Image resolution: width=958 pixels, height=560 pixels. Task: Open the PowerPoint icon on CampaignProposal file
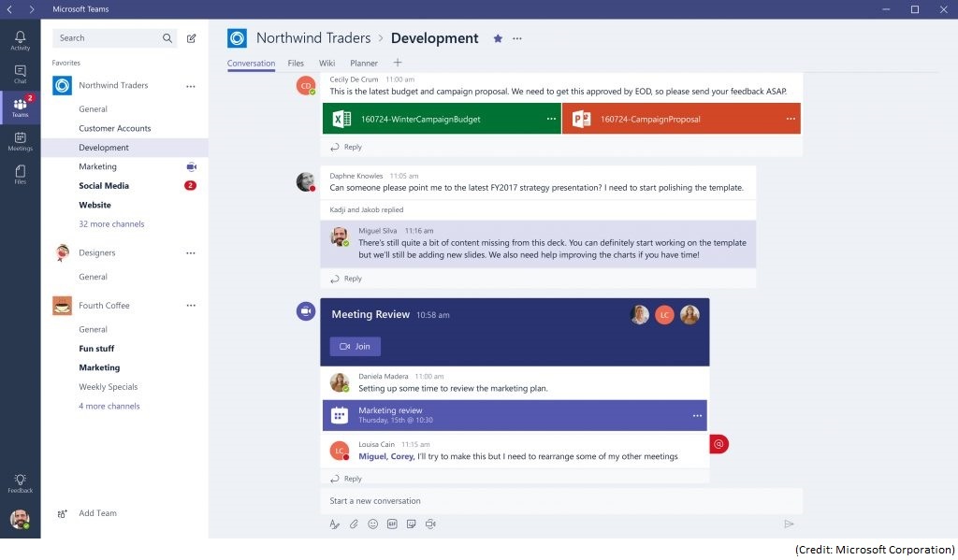click(x=581, y=119)
